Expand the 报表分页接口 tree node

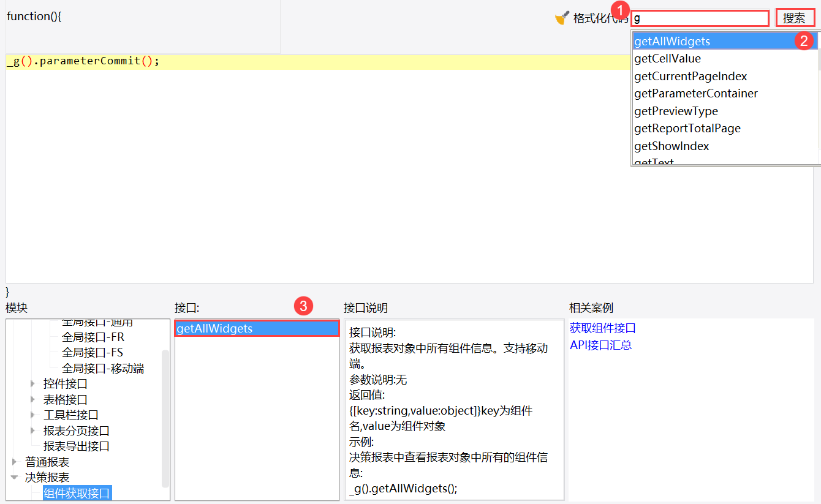[32, 431]
